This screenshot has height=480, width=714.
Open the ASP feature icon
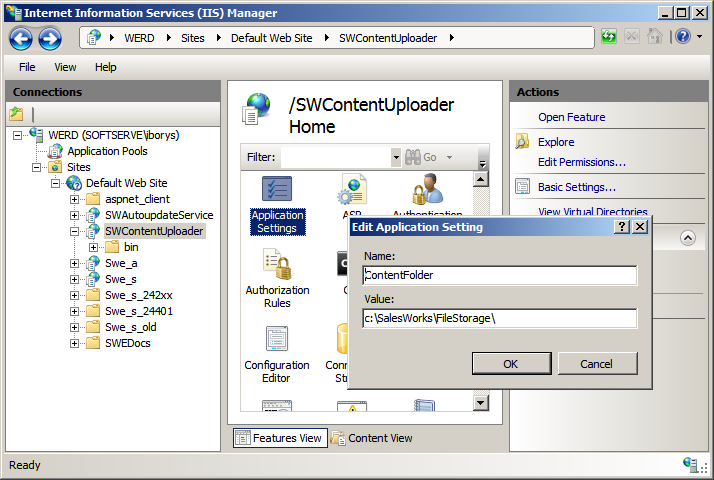click(352, 189)
